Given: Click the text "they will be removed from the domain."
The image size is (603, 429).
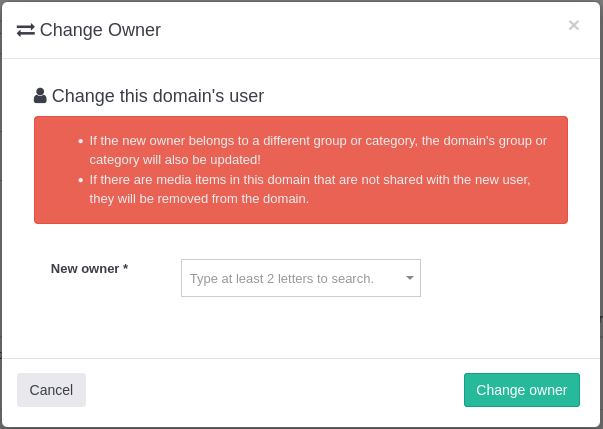Looking at the screenshot, I should point(199,198).
